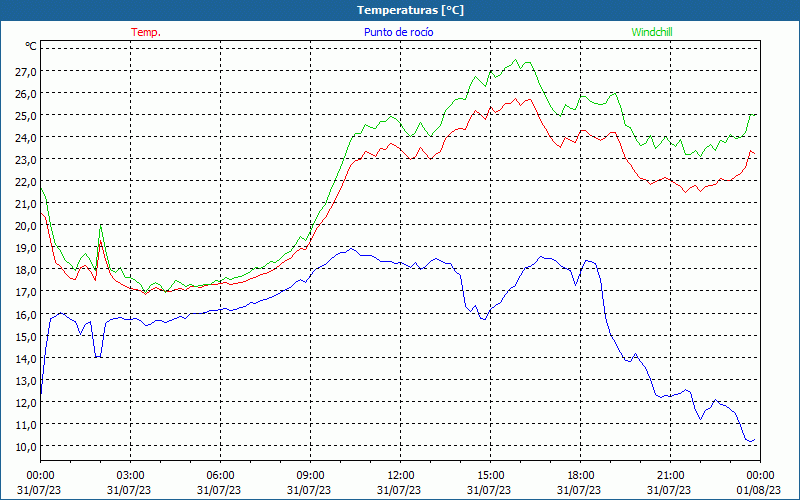This screenshot has height=500, width=800.
Task: Select the red Temp. legend label
Action: tap(146, 32)
